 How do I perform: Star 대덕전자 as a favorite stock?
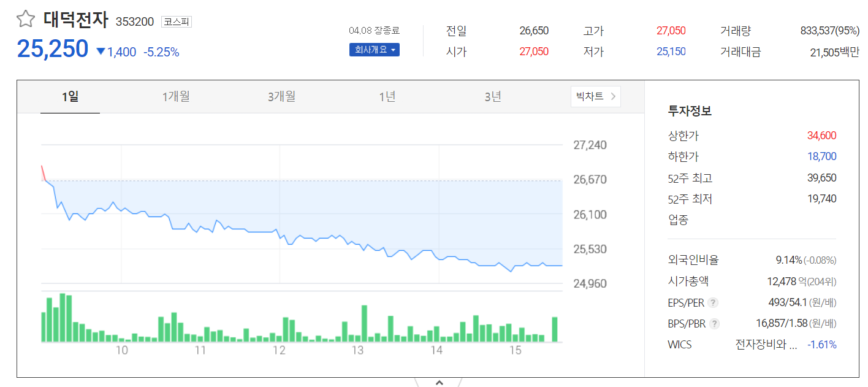tap(26, 20)
